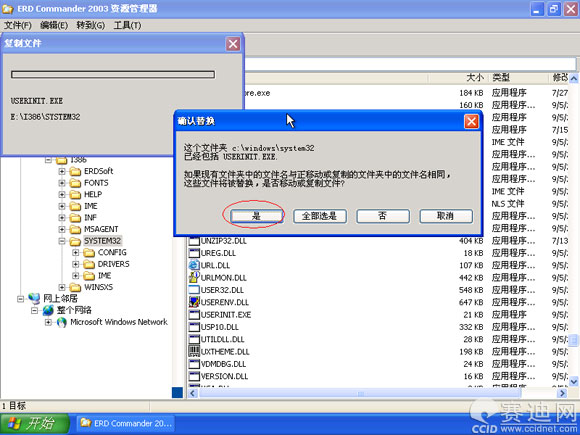Select the USERENV.DLL file icon
Image resolution: width=580 pixels, height=435 pixels.
click(x=194, y=302)
